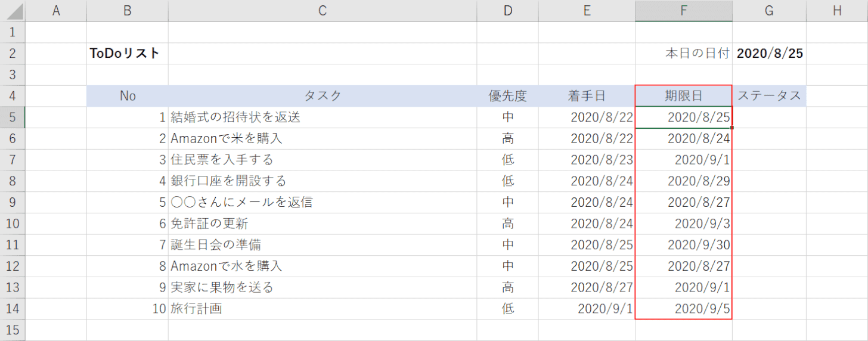This screenshot has width=868, height=341.
Task: Select task 誕生日会の準備
Action: [x=323, y=245]
